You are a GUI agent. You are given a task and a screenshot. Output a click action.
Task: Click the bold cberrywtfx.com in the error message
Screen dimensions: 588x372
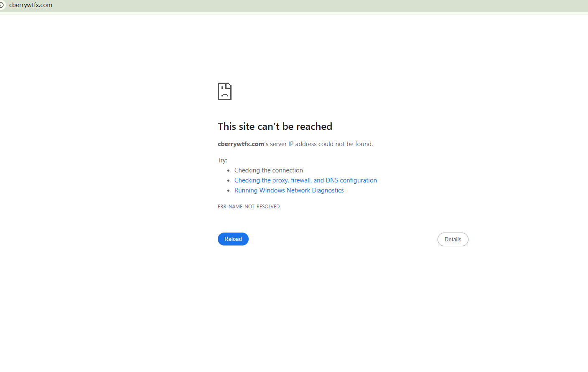point(241,144)
